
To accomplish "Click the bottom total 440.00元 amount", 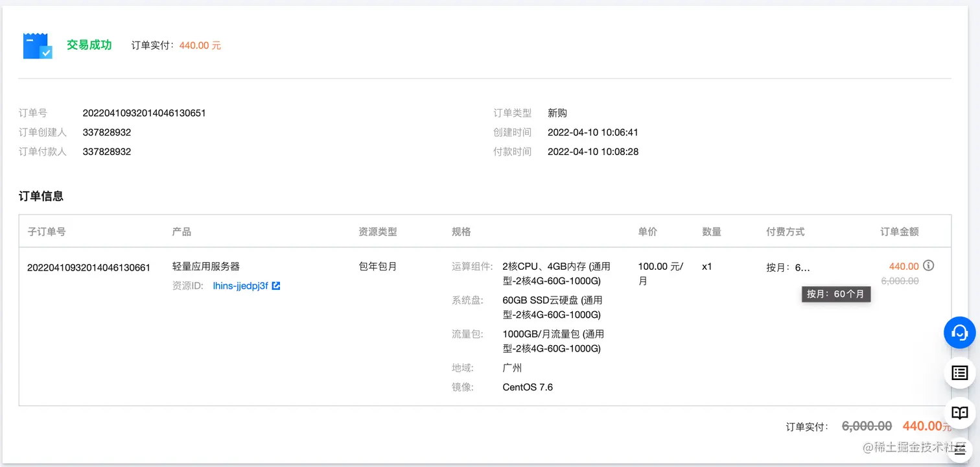I will [x=927, y=426].
